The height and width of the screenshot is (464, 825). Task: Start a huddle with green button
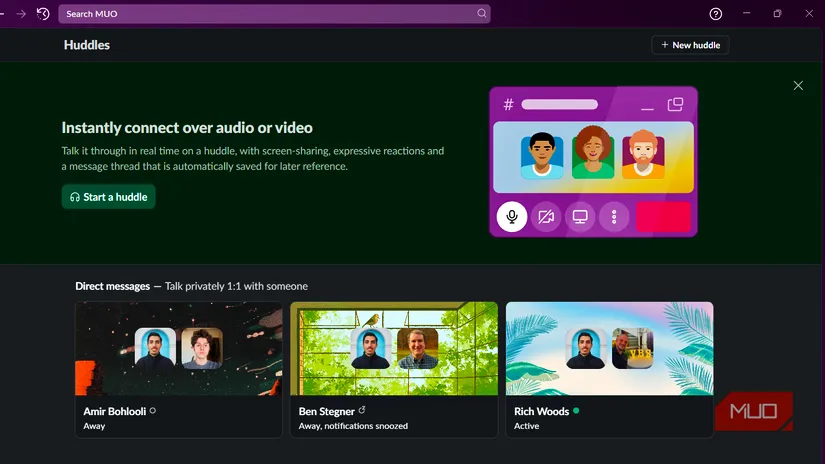pyautogui.click(x=108, y=197)
